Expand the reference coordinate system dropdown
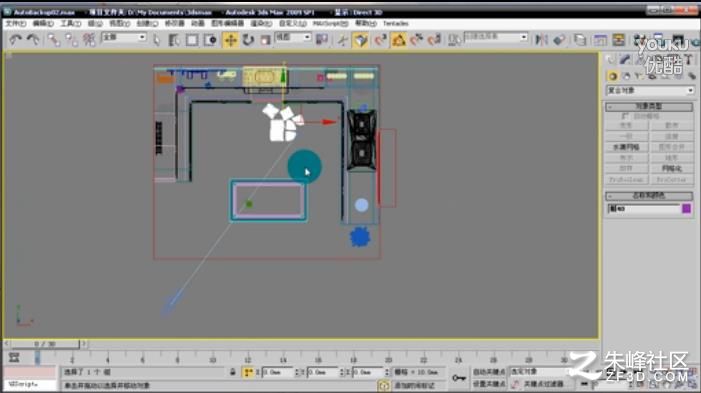Screen dimensions: 701x393 [x=292, y=38]
